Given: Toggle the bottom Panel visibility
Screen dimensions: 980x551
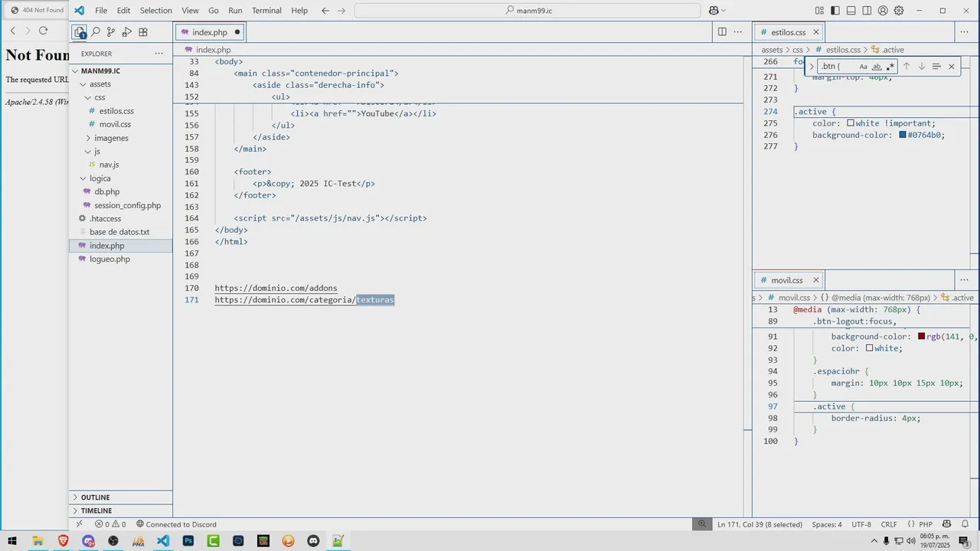Looking at the screenshot, I should [x=851, y=11].
